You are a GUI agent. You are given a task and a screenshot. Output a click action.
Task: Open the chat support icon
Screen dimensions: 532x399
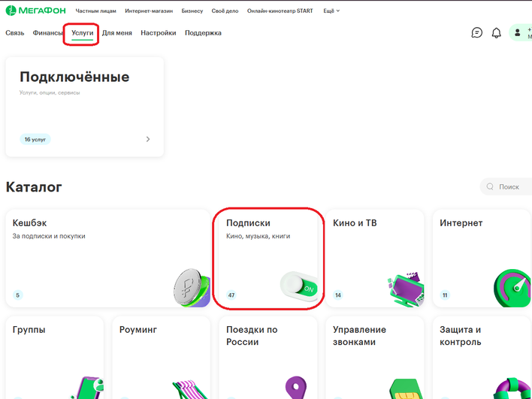tap(476, 33)
